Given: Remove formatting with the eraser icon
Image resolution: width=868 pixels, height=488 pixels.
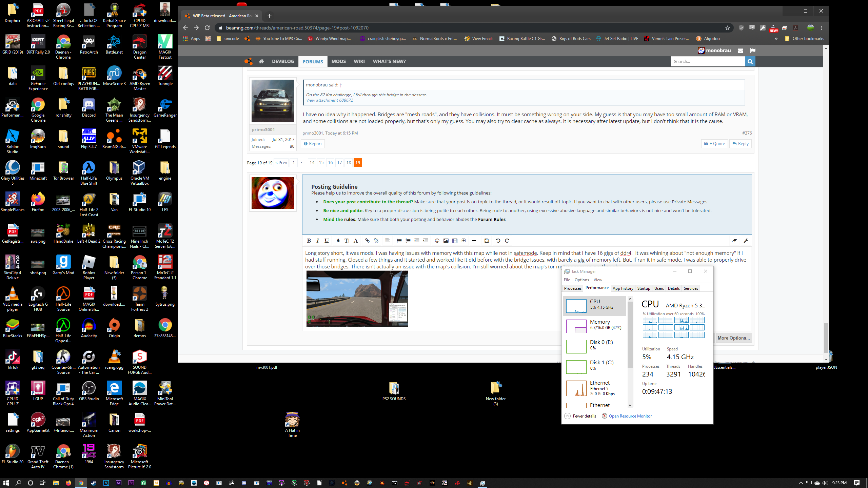Looking at the screenshot, I should 734,241.
